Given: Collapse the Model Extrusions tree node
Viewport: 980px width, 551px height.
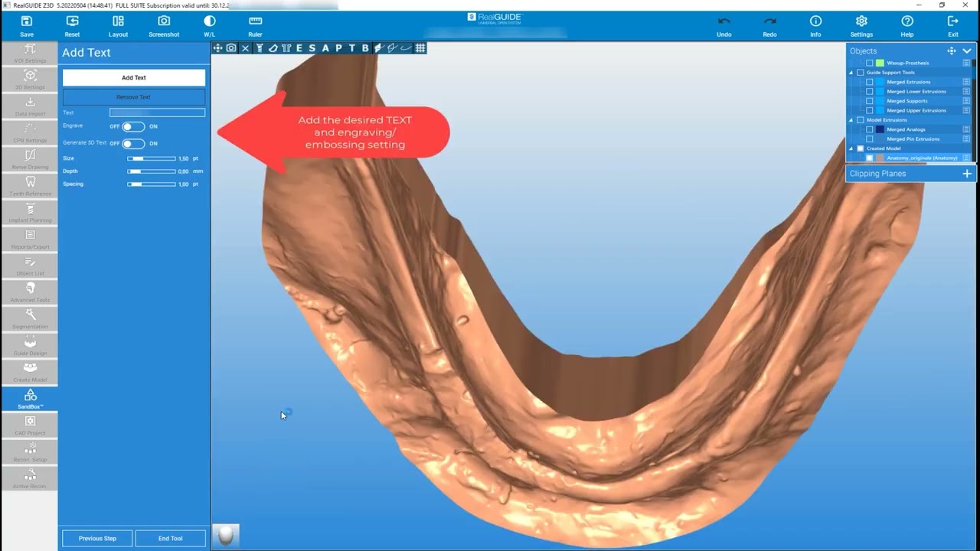Looking at the screenshot, I should (851, 120).
